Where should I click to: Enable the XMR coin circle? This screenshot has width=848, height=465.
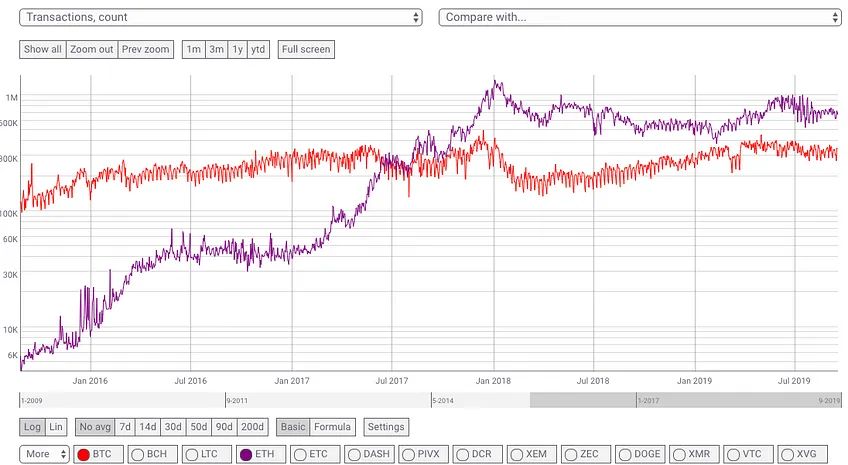coord(679,455)
